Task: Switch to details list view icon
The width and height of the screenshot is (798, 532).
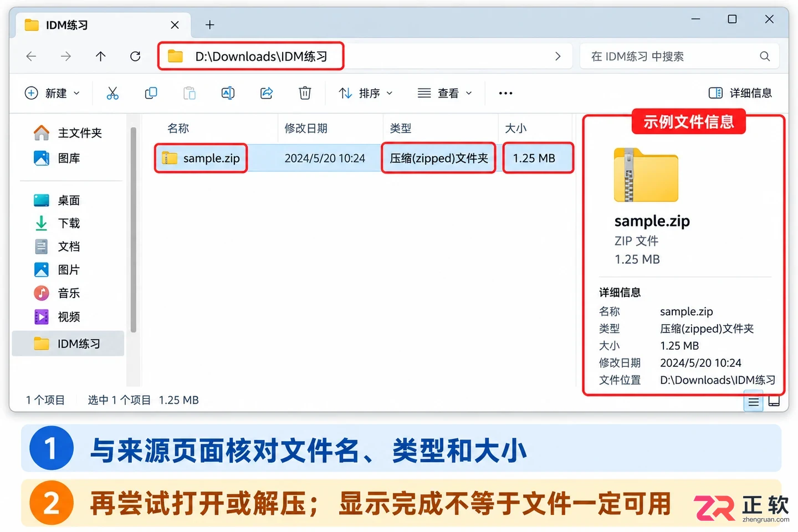Action: tap(754, 402)
